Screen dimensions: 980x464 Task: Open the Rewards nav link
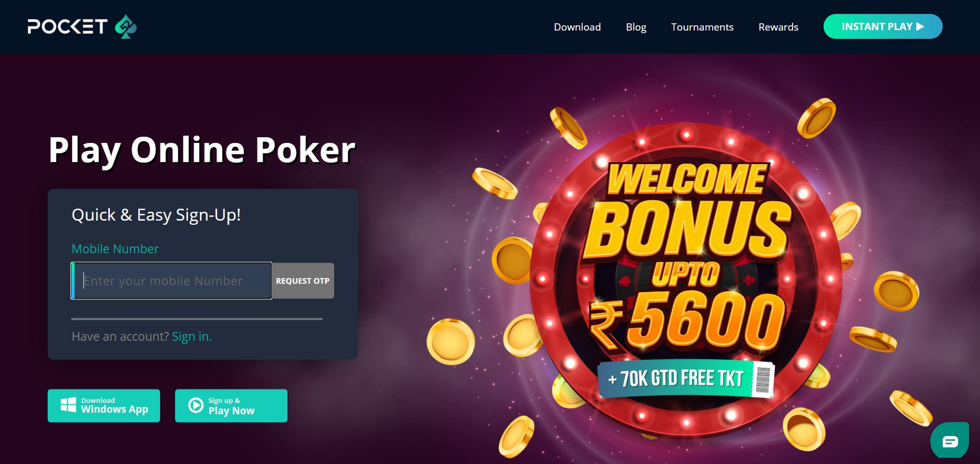click(778, 27)
